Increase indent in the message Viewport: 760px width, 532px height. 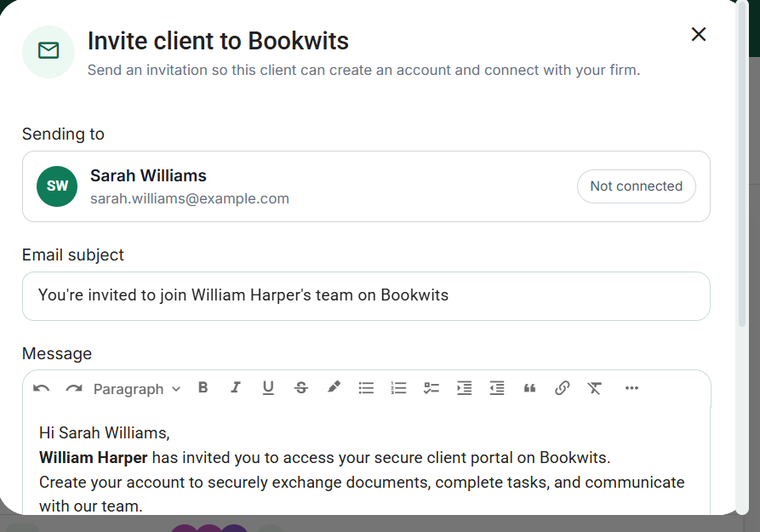point(465,388)
